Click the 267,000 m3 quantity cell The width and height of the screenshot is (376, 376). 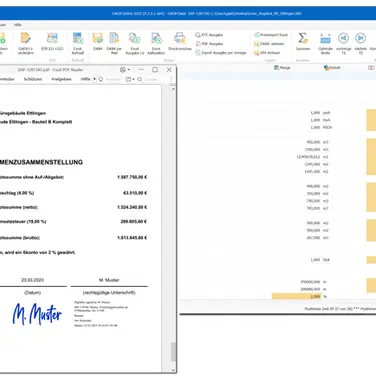pyautogui.click(x=313, y=238)
